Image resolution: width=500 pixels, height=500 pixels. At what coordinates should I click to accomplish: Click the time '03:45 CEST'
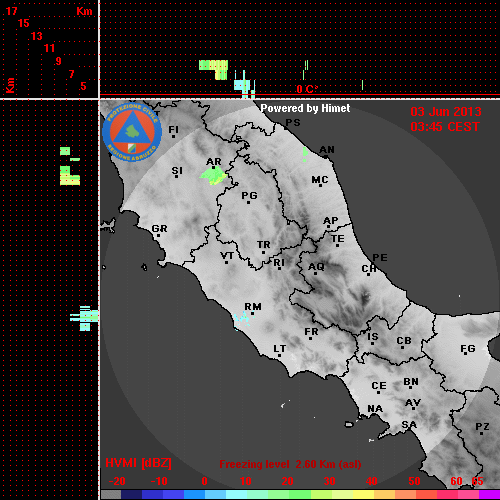click(x=445, y=127)
